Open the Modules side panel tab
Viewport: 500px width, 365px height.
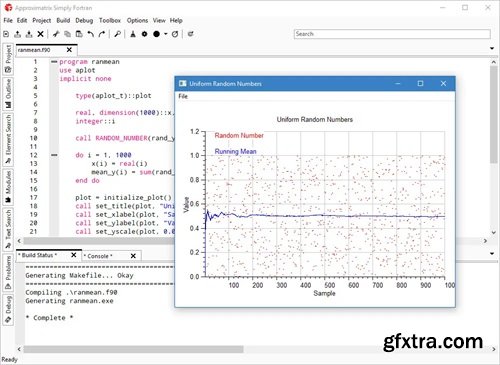click(x=8, y=187)
